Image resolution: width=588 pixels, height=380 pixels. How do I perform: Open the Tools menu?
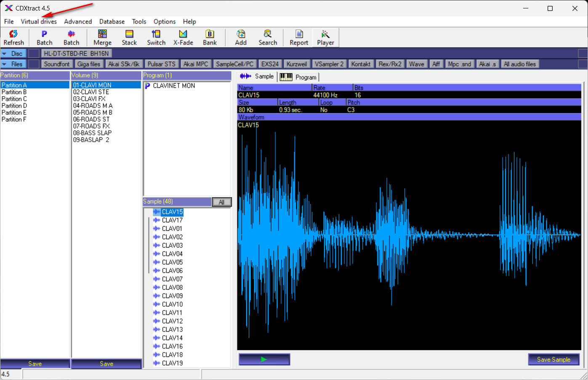point(139,21)
